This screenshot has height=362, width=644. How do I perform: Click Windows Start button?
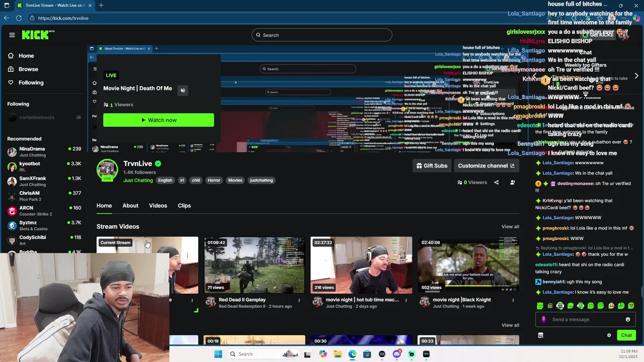coord(218,354)
